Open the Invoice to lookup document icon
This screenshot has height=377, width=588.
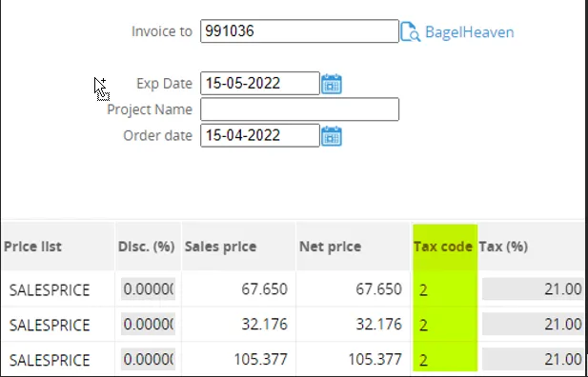click(410, 31)
